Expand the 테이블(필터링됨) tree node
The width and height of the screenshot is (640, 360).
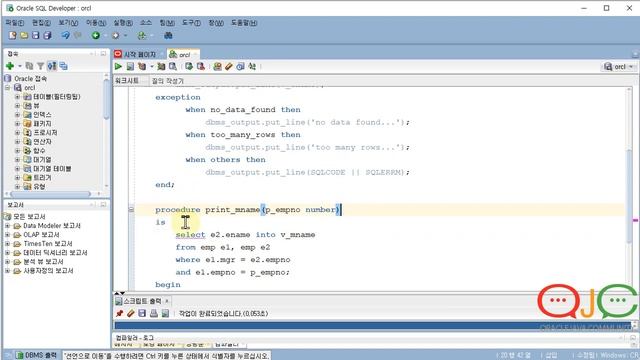coord(17,97)
